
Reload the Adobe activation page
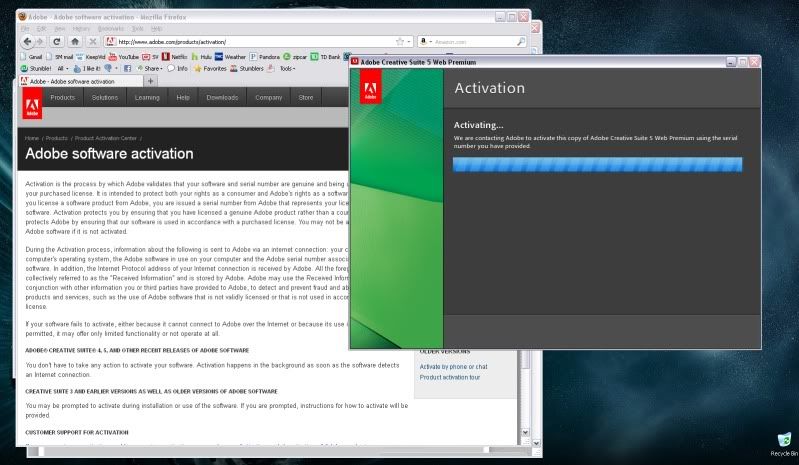[57, 42]
